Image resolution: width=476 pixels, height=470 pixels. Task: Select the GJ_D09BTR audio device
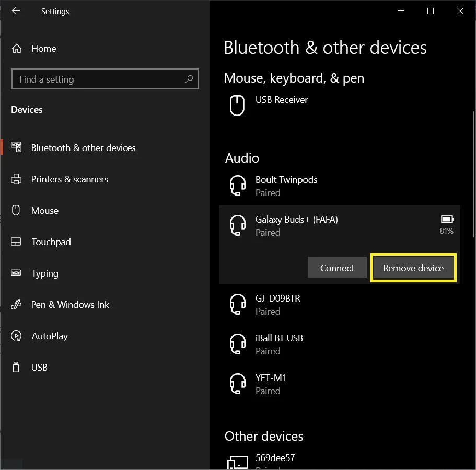[x=278, y=304]
